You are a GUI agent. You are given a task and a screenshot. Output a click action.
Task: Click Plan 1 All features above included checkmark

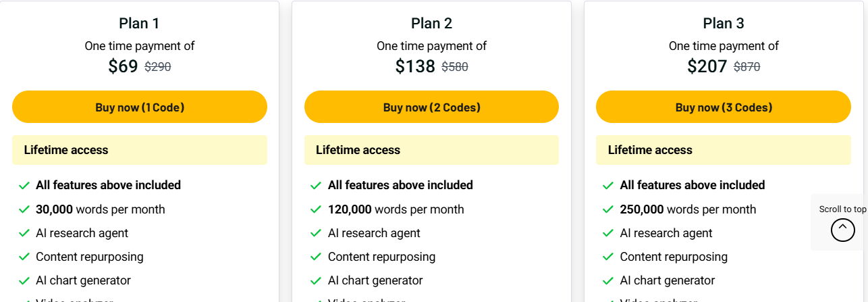point(24,185)
